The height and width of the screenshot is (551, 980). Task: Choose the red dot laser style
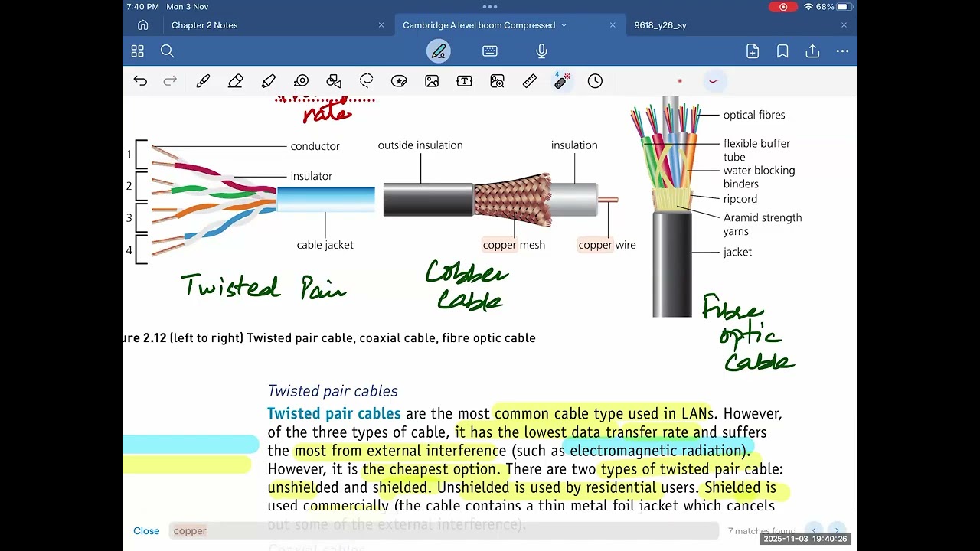pyautogui.click(x=680, y=81)
